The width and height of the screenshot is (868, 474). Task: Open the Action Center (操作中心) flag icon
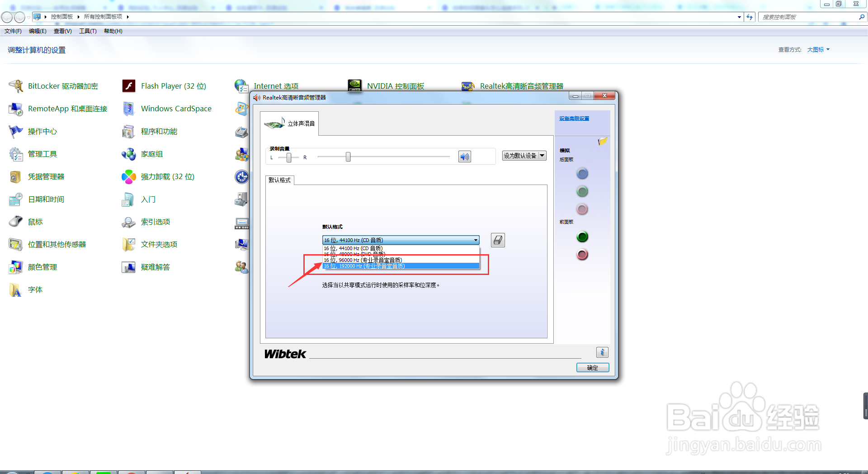pos(16,131)
